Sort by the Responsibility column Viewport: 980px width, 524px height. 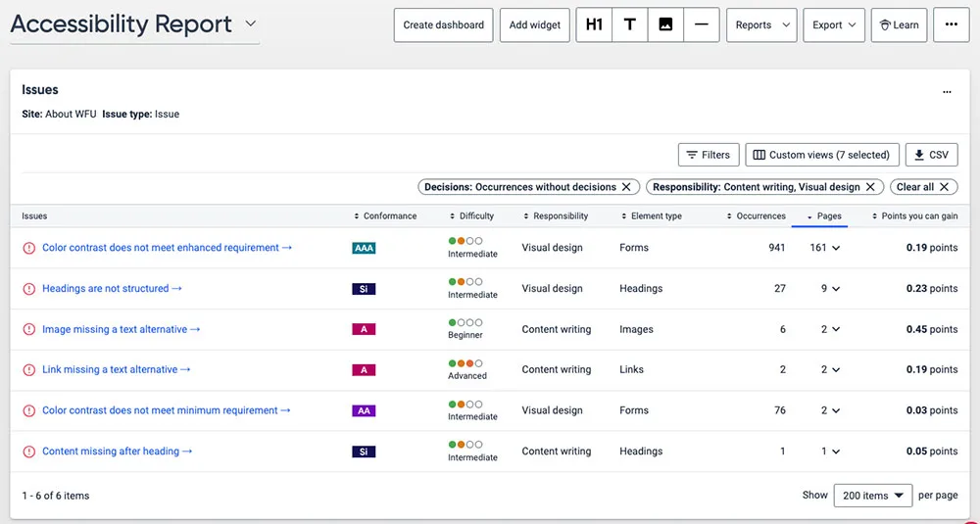coord(556,216)
